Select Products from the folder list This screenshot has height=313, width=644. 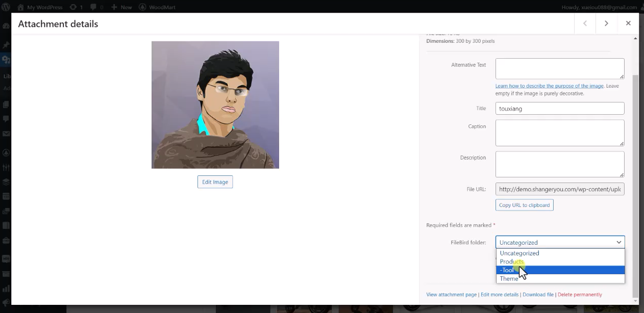(511, 262)
